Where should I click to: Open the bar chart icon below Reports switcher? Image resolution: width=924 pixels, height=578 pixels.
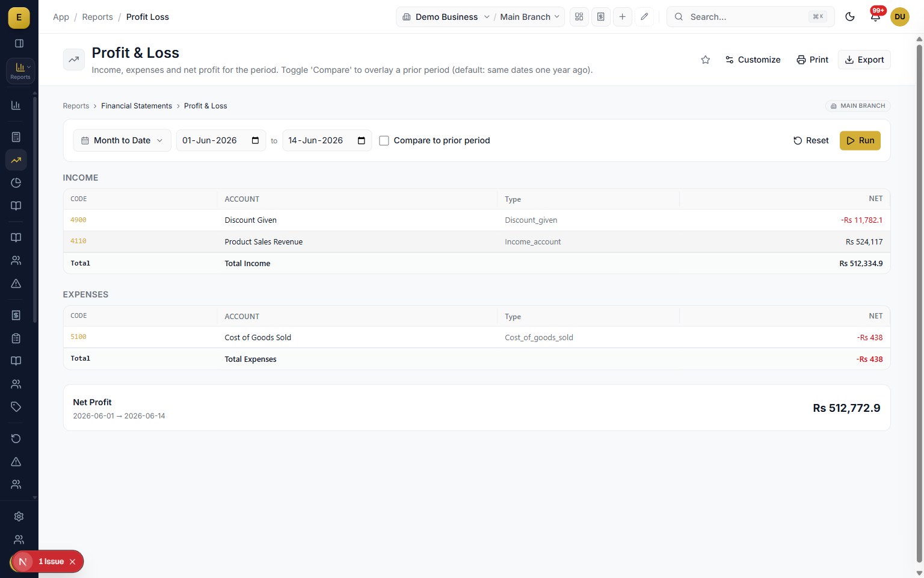[16, 105]
